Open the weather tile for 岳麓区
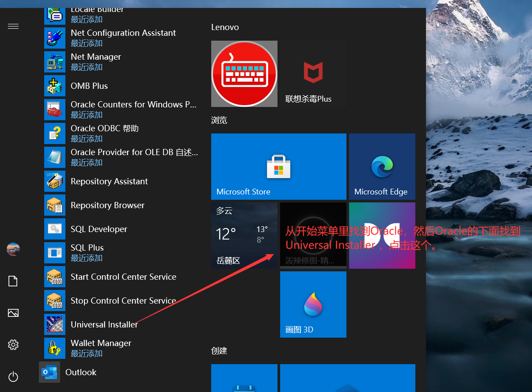Viewport: 532px width, 392px height. click(244, 236)
